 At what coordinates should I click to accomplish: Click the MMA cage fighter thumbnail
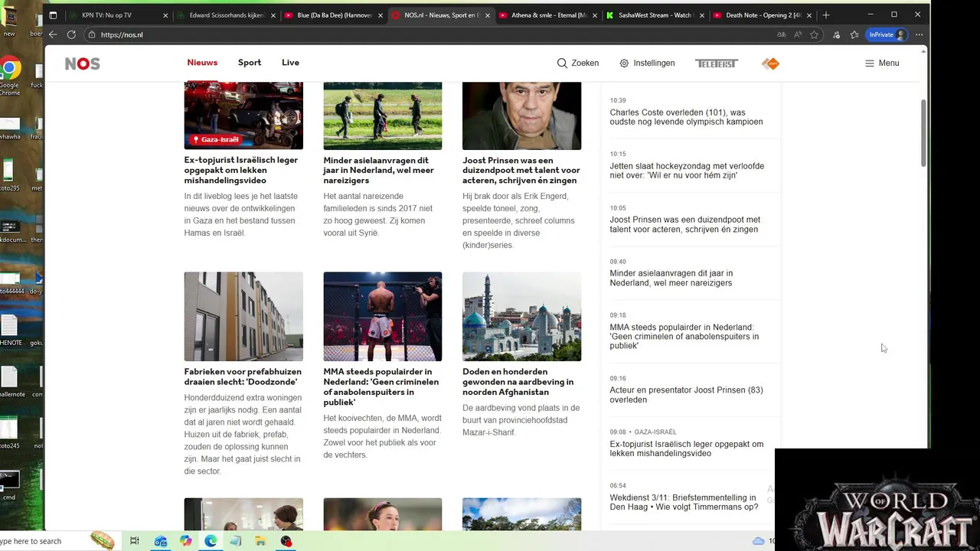pyautogui.click(x=382, y=316)
